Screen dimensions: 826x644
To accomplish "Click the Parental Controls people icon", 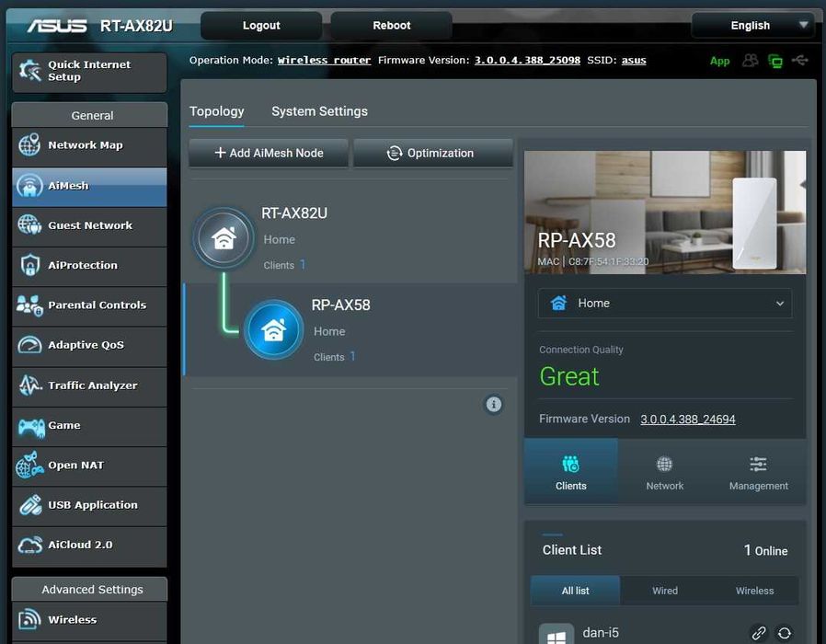I will [29, 305].
